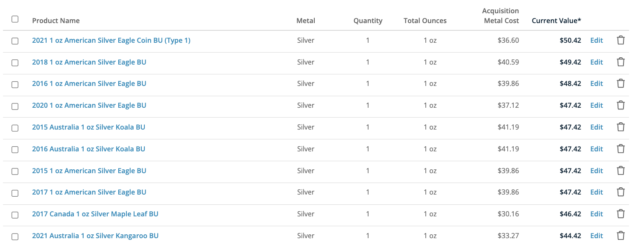Open 2021 Australia Silver Kangaroo BU product

(x=95, y=236)
